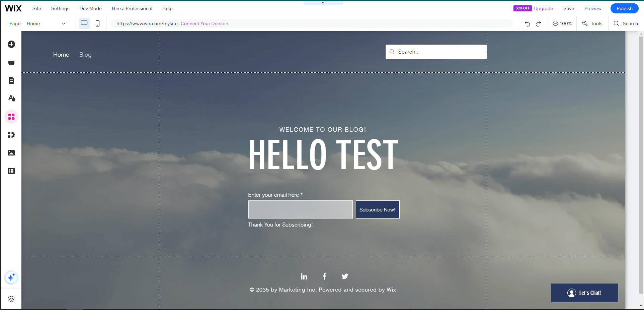The width and height of the screenshot is (644, 310).
Task: Click the blue Publish button
Action: [x=624, y=8]
